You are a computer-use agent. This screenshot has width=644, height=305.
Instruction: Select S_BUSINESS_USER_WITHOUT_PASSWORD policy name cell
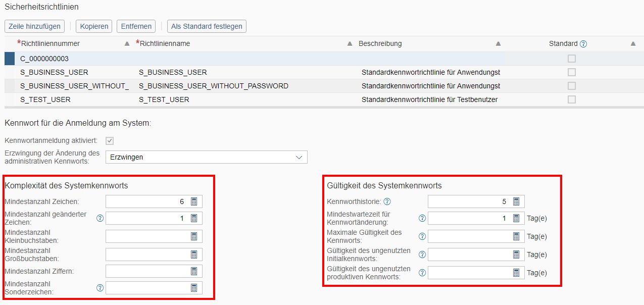click(x=213, y=86)
